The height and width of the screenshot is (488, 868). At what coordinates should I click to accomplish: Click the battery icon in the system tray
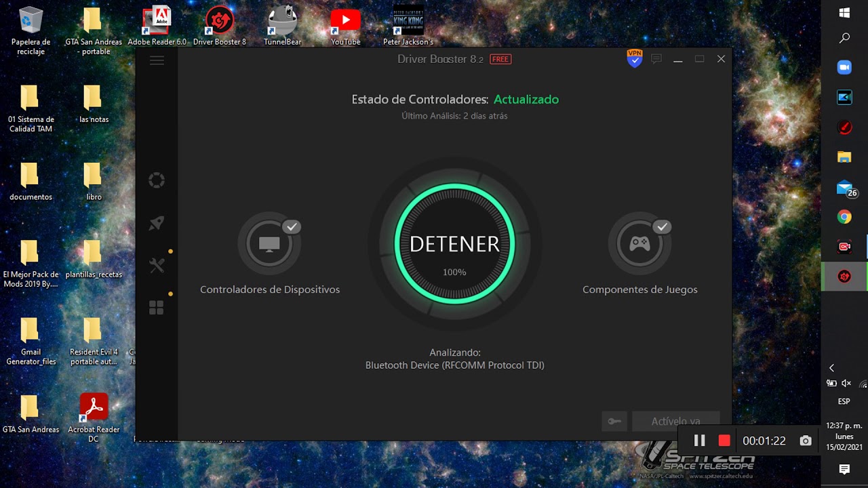(831, 384)
